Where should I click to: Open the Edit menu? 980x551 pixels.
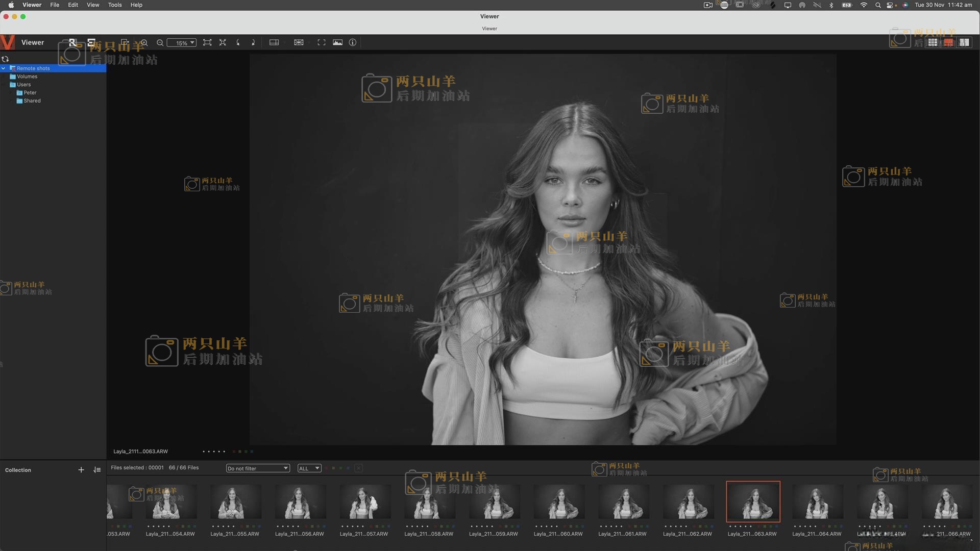(73, 5)
